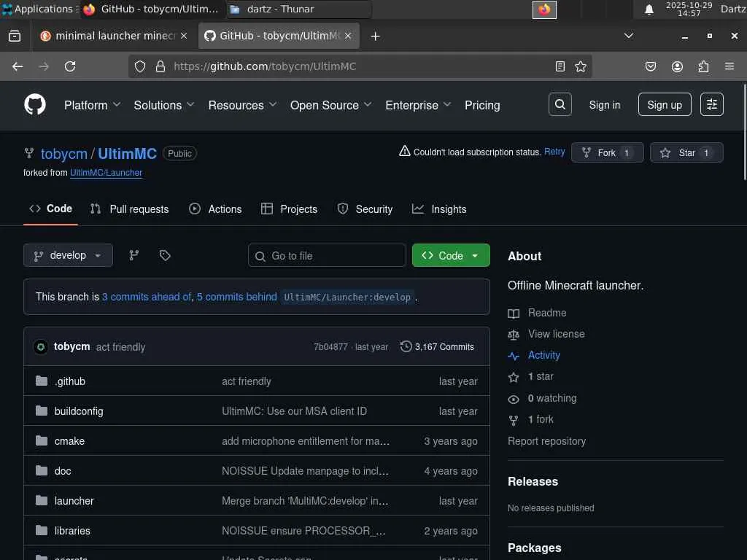The height and width of the screenshot is (560, 747).
Task: Close the minimal launcher minecraft tab
Action: tap(184, 36)
